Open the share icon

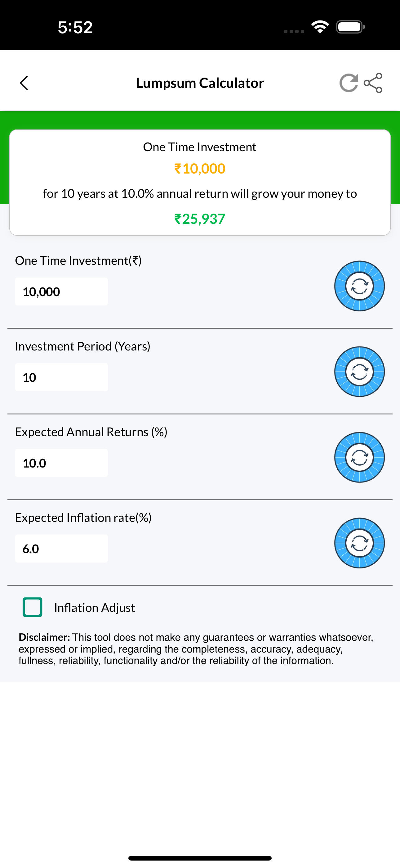373,83
